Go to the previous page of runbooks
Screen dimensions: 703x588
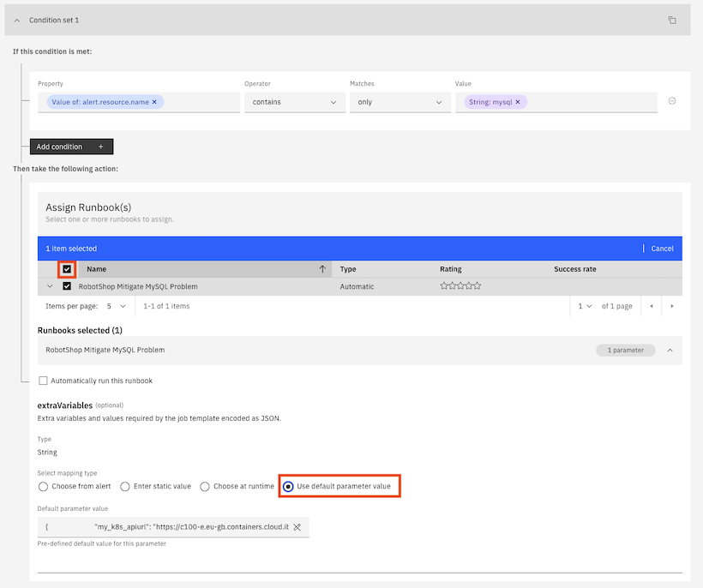tap(651, 306)
